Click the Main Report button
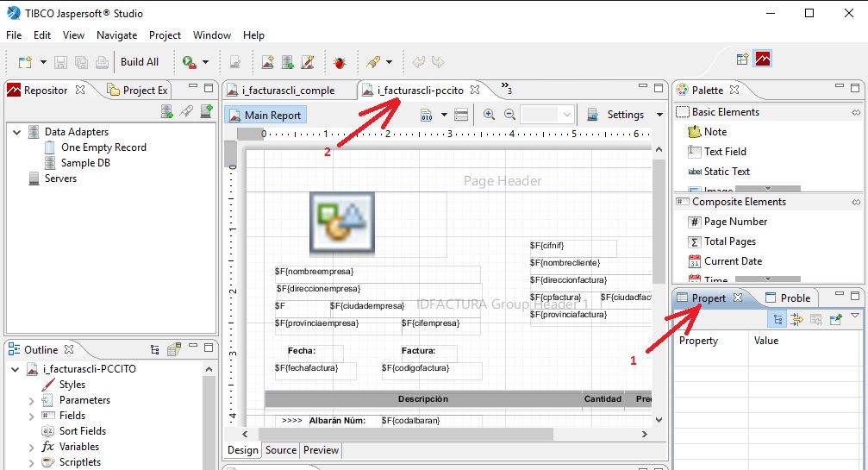This screenshot has height=470, width=868. 265,116
